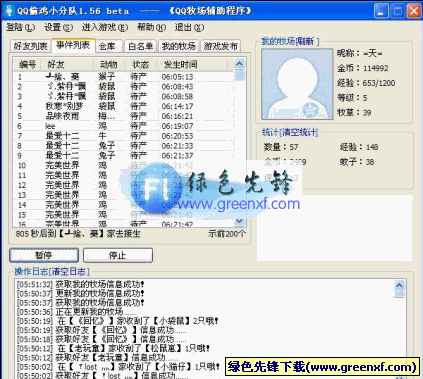The image size is (423, 379).
Task: Select event row 6 lee
Action: point(123,126)
